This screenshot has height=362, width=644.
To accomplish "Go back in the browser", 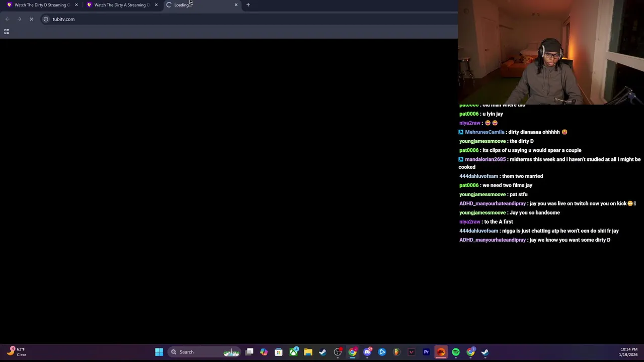I will coord(7,19).
